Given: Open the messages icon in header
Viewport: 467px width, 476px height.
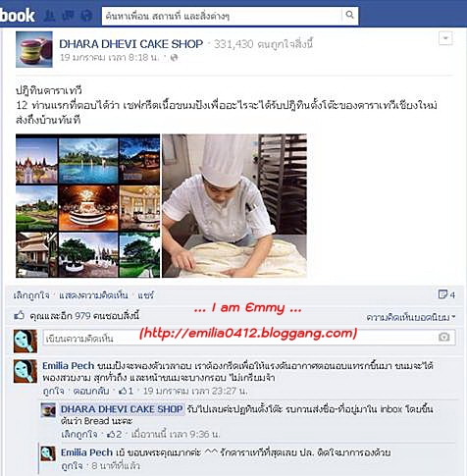Looking at the screenshot, I should pos(69,16).
